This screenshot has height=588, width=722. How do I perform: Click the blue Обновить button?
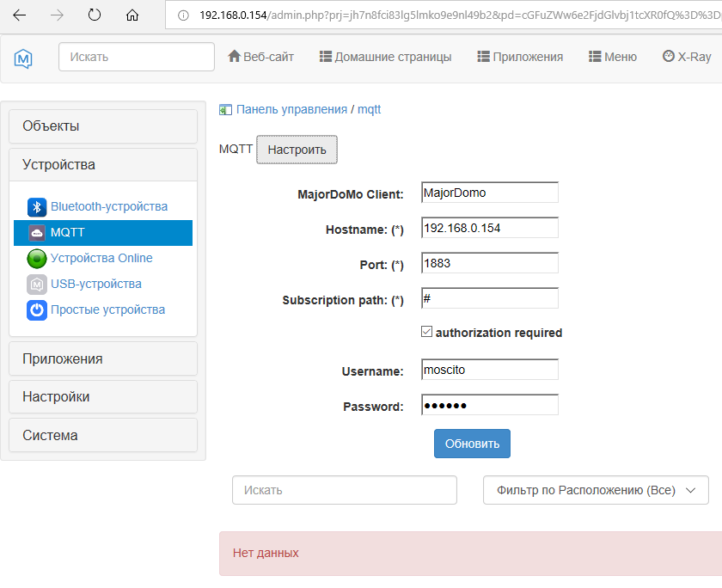point(472,444)
